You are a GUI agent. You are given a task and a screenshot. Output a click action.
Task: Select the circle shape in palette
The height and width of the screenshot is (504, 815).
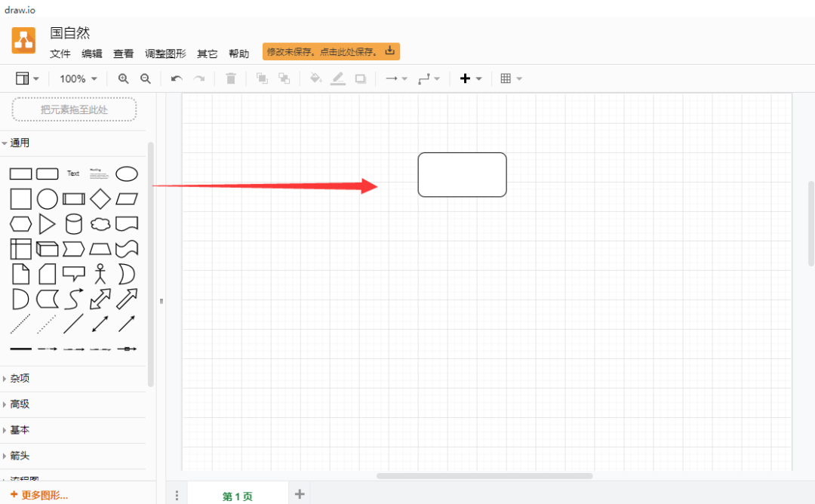48,199
